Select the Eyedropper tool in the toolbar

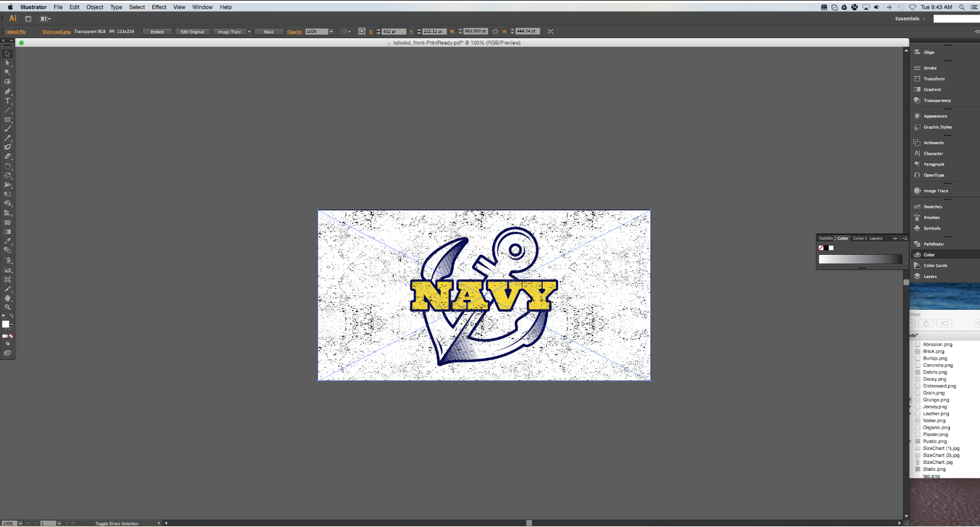pos(8,241)
